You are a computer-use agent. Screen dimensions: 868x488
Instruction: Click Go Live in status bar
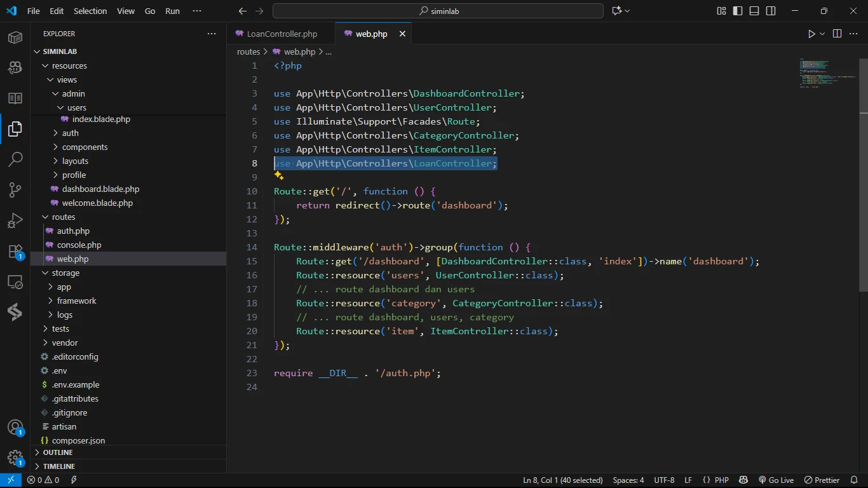pos(776,480)
